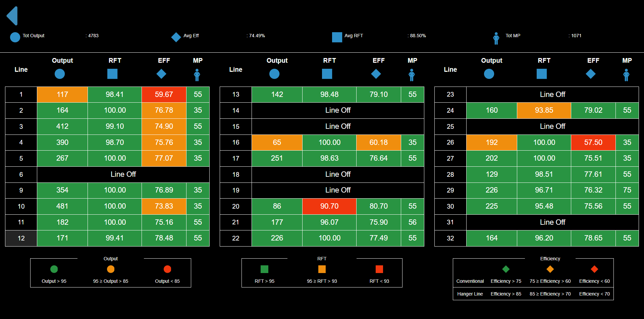Click line 1 red efficiency 59.67 cell
The image size is (644, 319).
164,95
